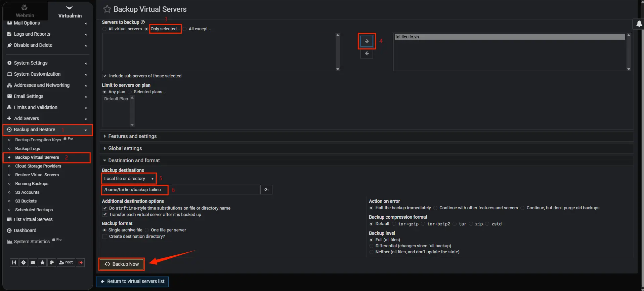Image resolution: width=644 pixels, height=291 pixels.
Task: Open System Statistics
Action: pos(32,242)
